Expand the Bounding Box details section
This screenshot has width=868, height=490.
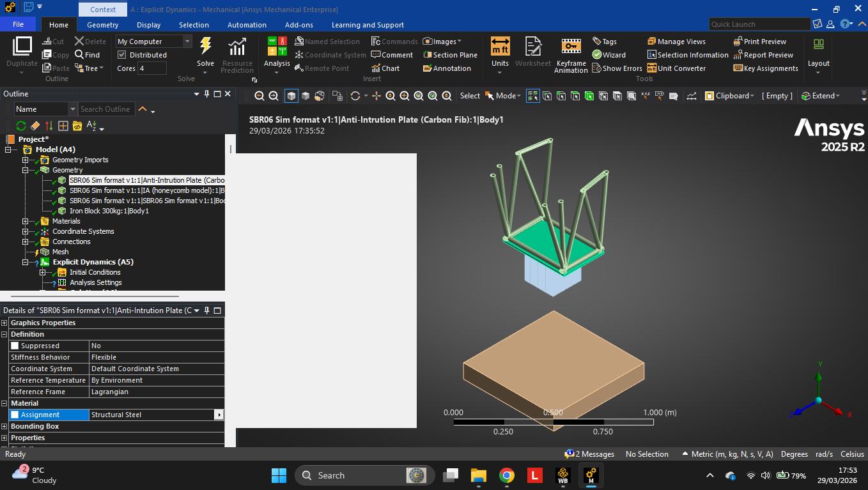click(4, 426)
